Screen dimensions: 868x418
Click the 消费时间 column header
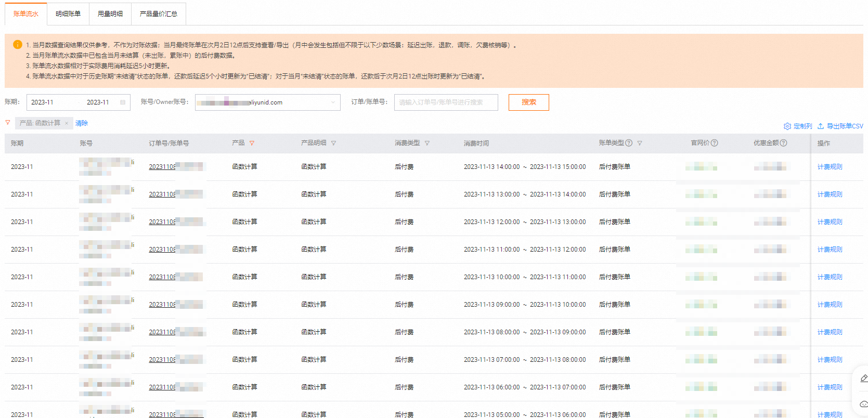pyautogui.click(x=476, y=143)
